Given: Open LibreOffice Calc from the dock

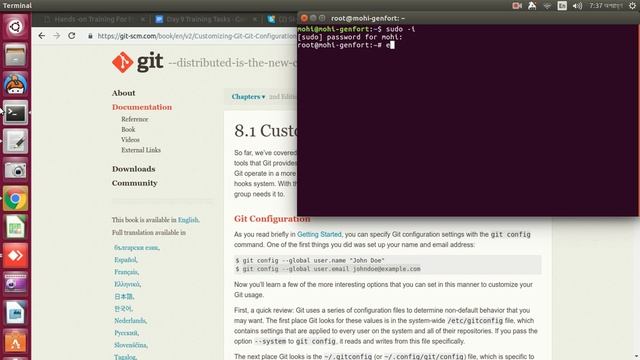Looking at the screenshot, I should click(x=16, y=227).
